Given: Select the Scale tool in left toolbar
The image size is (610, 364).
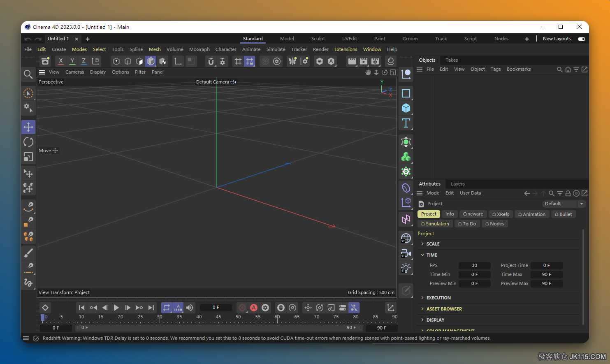Looking at the screenshot, I should click(28, 157).
